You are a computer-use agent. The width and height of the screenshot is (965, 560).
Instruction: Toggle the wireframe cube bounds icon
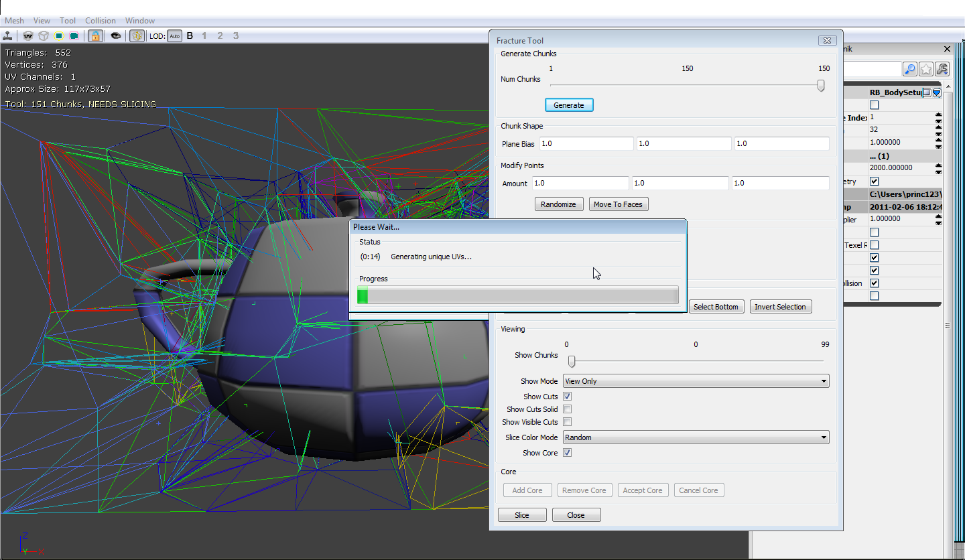pos(43,36)
